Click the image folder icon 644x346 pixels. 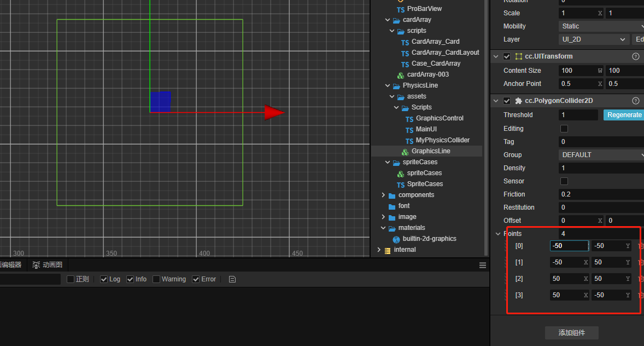[x=392, y=217]
